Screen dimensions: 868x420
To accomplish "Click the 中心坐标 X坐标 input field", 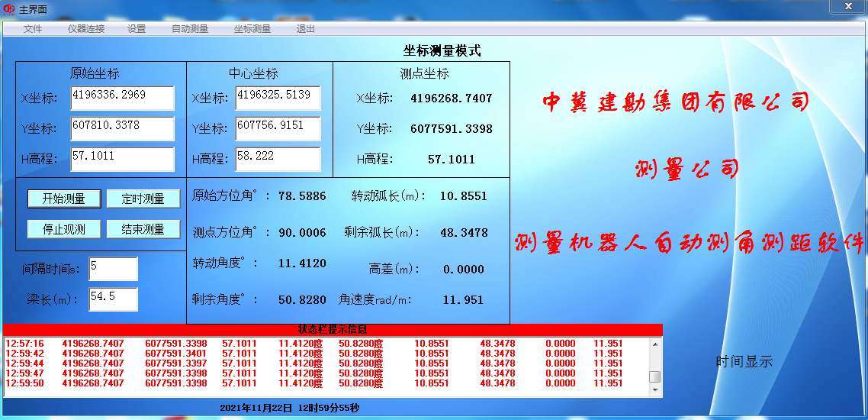I will (x=278, y=98).
